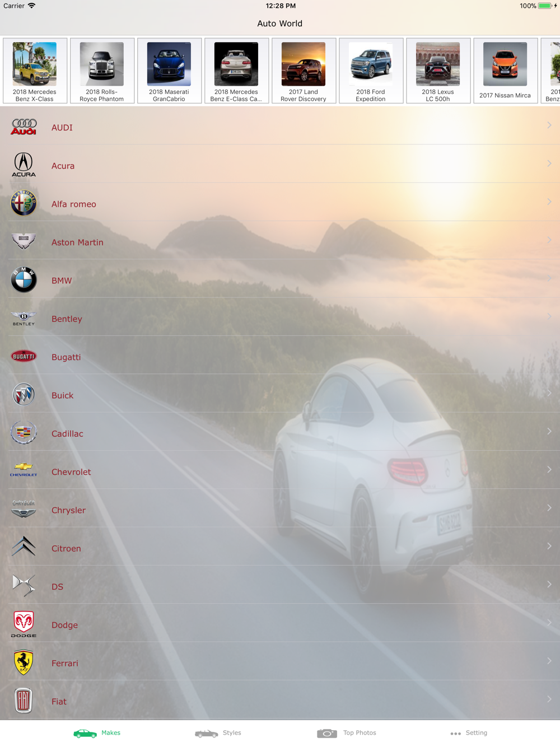Tap the Buick tri-shield logo
The image size is (560, 747).
[24, 395]
